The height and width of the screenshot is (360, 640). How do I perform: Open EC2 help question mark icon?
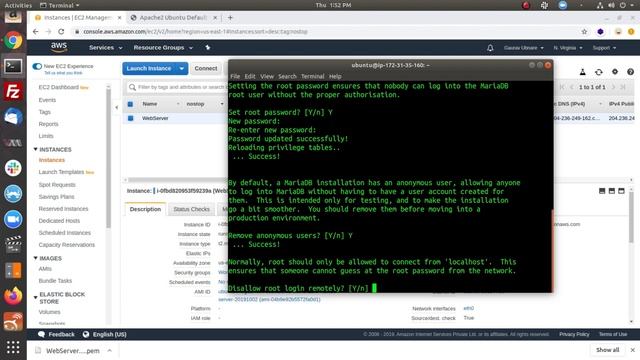pos(630,72)
